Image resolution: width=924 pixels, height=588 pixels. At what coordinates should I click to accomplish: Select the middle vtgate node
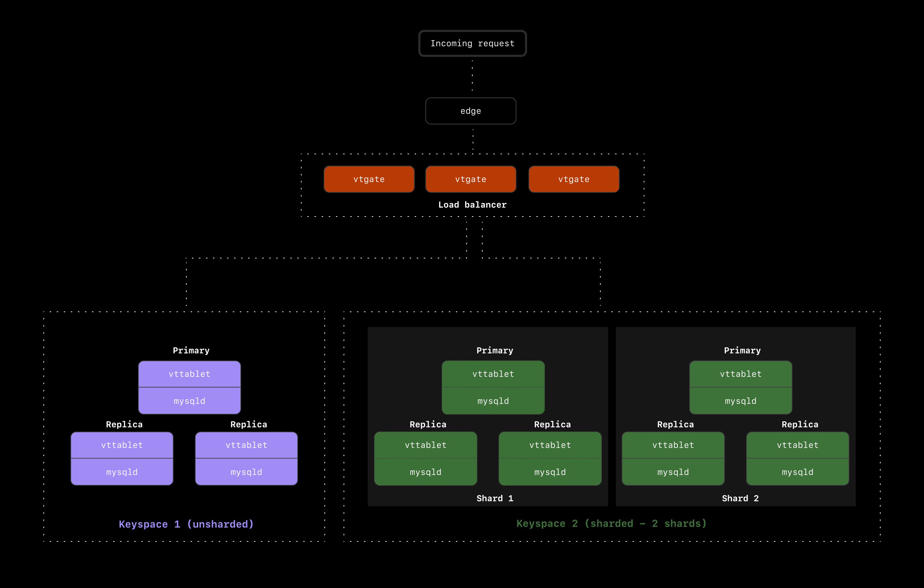click(471, 179)
